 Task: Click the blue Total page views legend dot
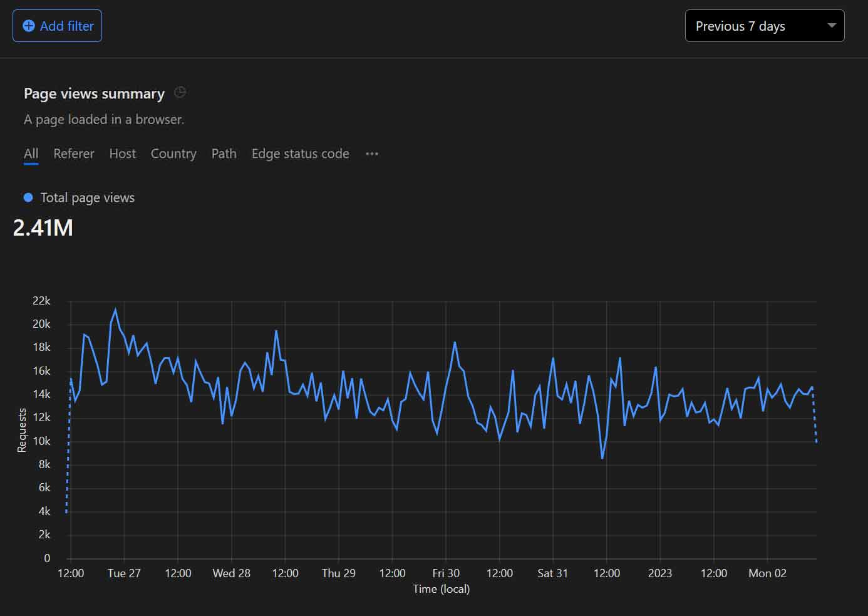pos(28,197)
